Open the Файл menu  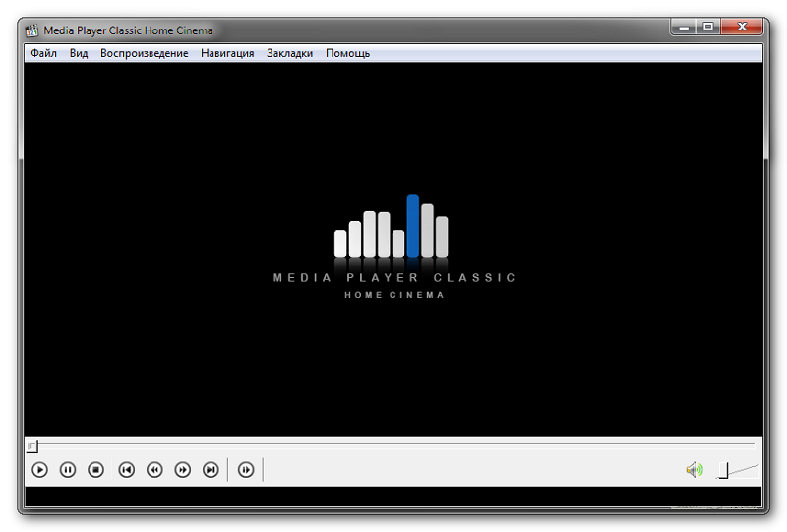point(43,53)
